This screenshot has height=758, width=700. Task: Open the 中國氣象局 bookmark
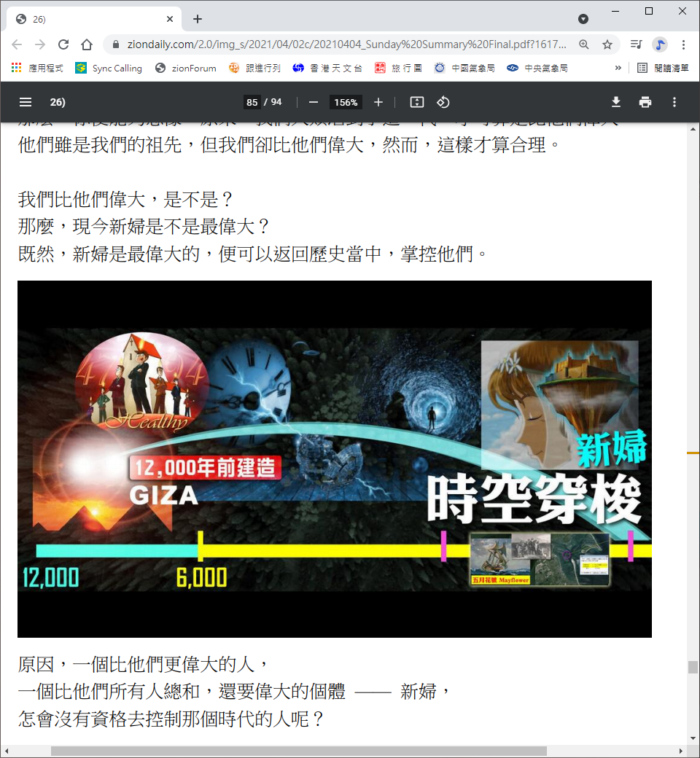pyautogui.click(x=464, y=69)
